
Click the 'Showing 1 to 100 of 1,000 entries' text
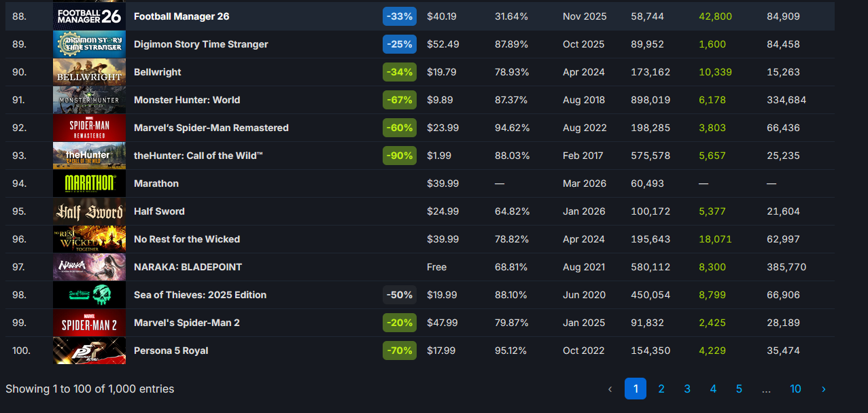(90, 389)
